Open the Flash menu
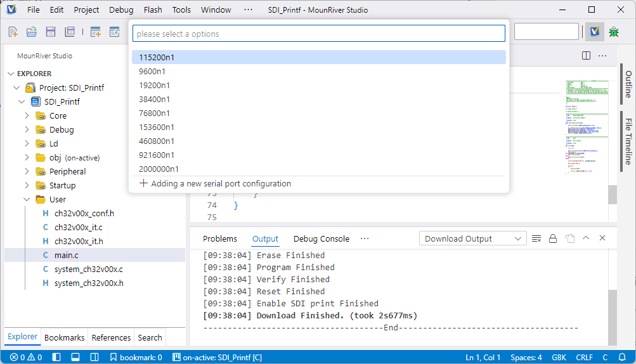636x364 pixels. pos(153,10)
